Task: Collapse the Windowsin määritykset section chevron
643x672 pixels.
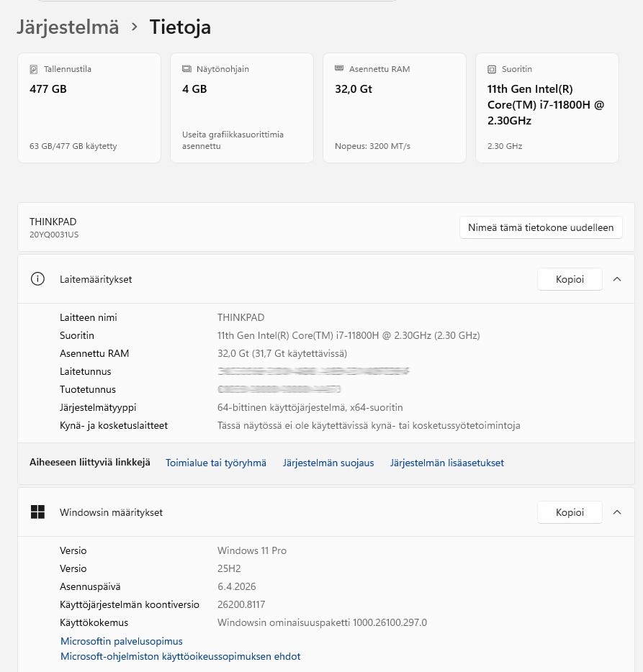Action: pyautogui.click(x=617, y=512)
